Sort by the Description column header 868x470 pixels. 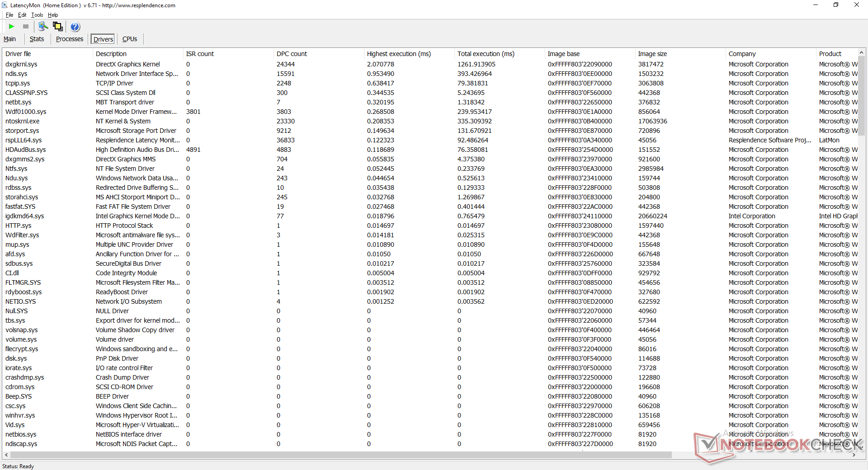tap(138, 54)
